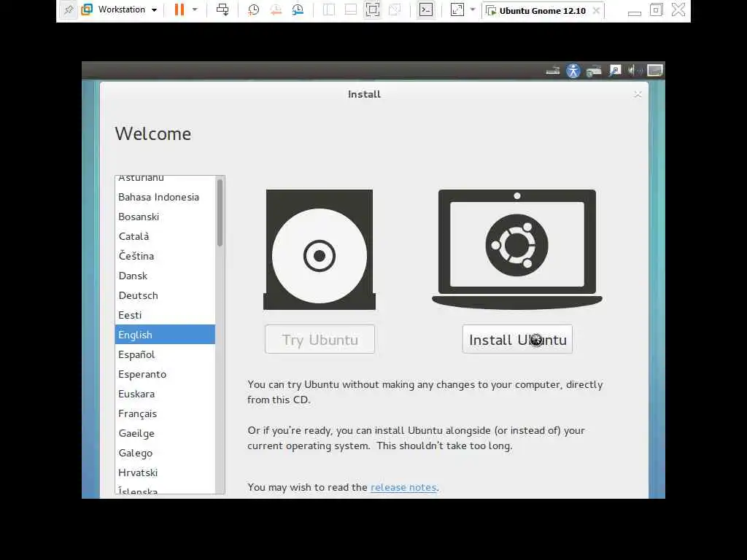
Task: Click the system menu icon in the top panel
Action: click(655, 71)
